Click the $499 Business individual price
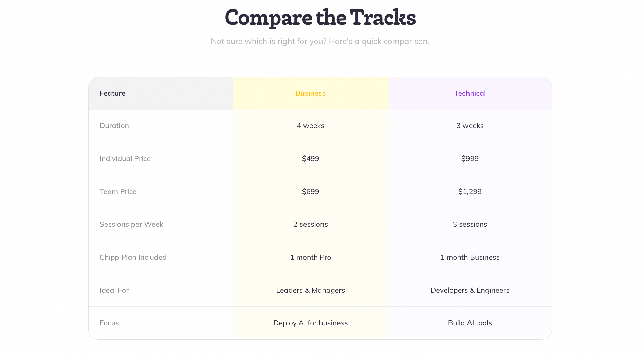This screenshot has width=644, height=356. click(310, 159)
